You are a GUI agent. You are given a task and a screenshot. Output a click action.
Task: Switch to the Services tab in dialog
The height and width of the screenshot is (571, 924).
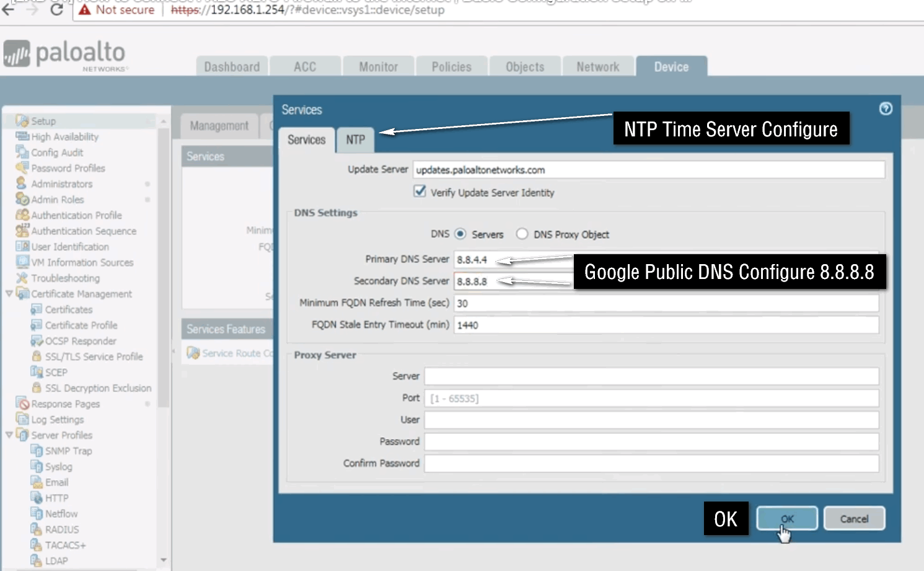coord(307,140)
